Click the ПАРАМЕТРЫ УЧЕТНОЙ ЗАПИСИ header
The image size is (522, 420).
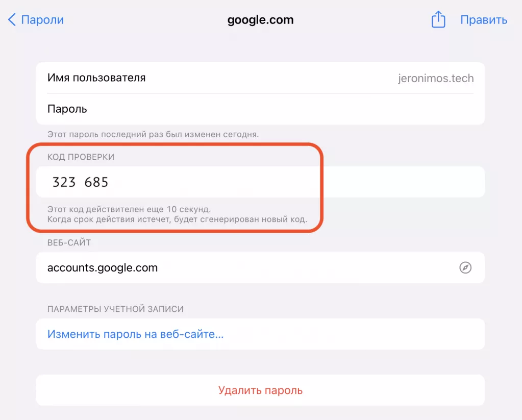[115, 309]
